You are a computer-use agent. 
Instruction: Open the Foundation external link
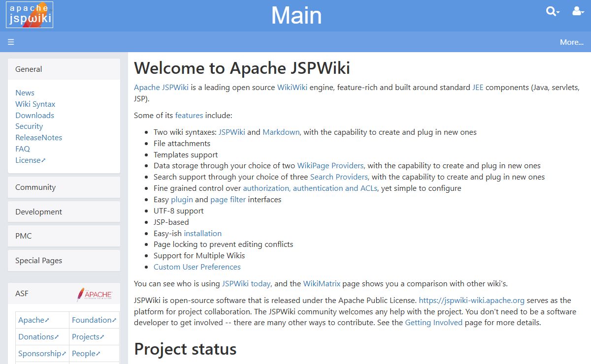(94, 320)
